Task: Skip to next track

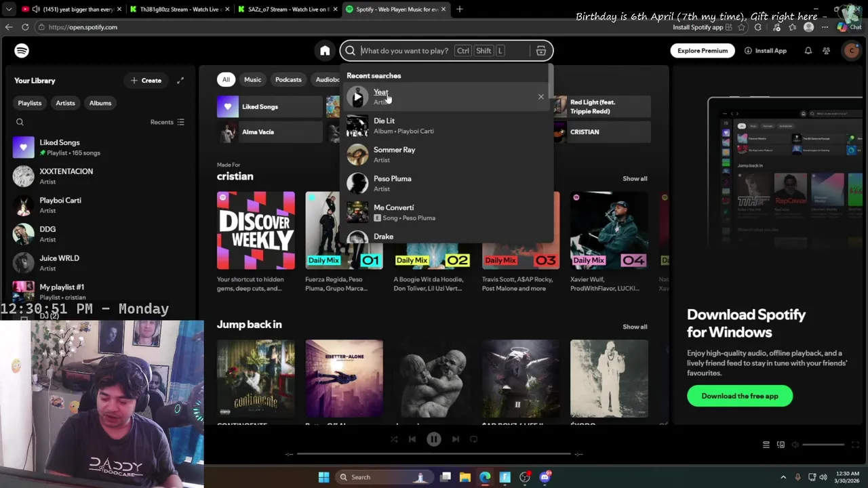Action: pyautogui.click(x=456, y=439)
